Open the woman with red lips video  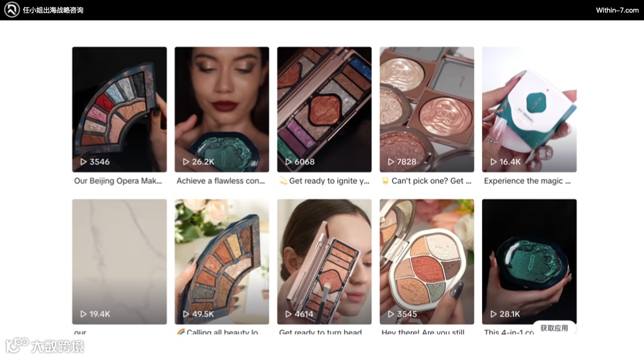222,109
